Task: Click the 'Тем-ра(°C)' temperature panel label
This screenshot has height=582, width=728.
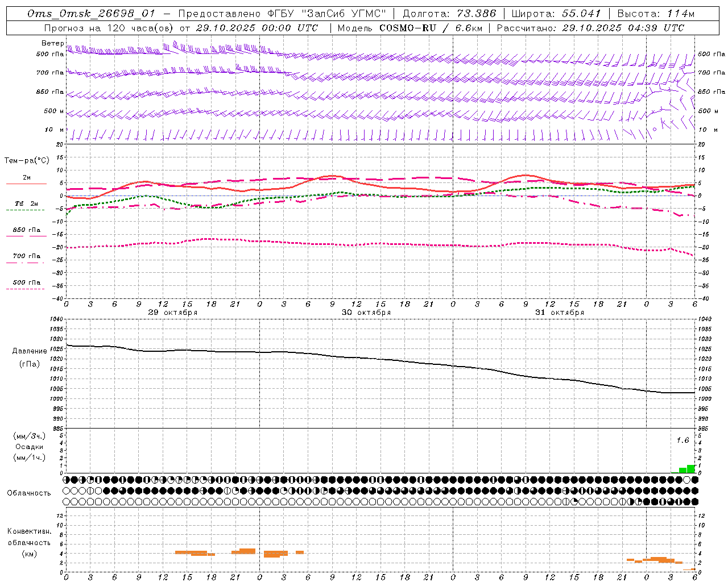Action: [27, 161]
